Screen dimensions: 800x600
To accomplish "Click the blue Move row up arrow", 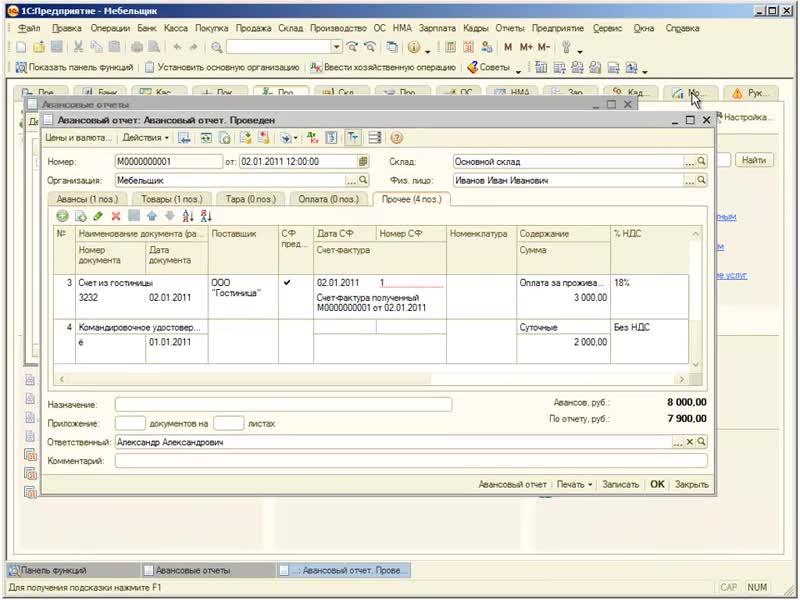I will (152, 215).
